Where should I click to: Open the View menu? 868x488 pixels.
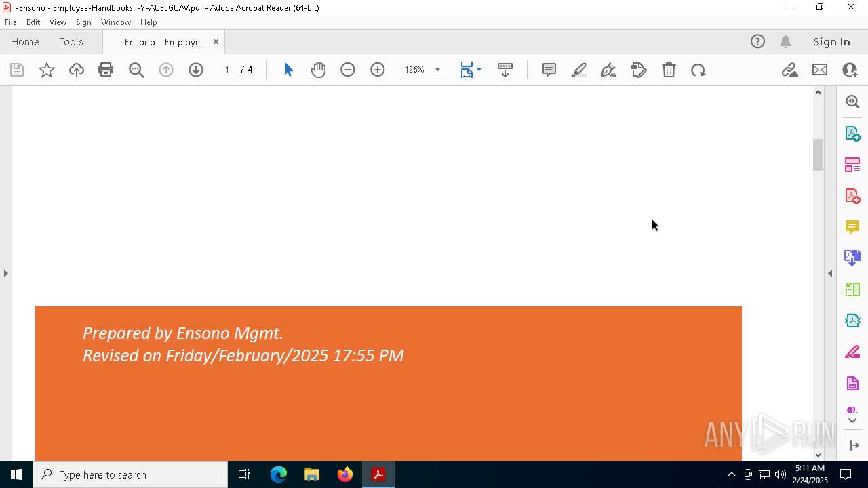coord(58,22)
